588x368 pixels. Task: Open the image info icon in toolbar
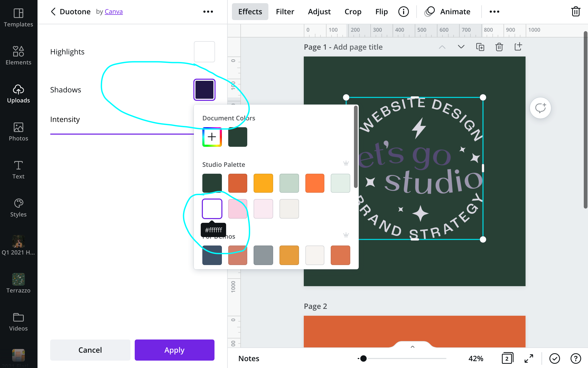403,12
